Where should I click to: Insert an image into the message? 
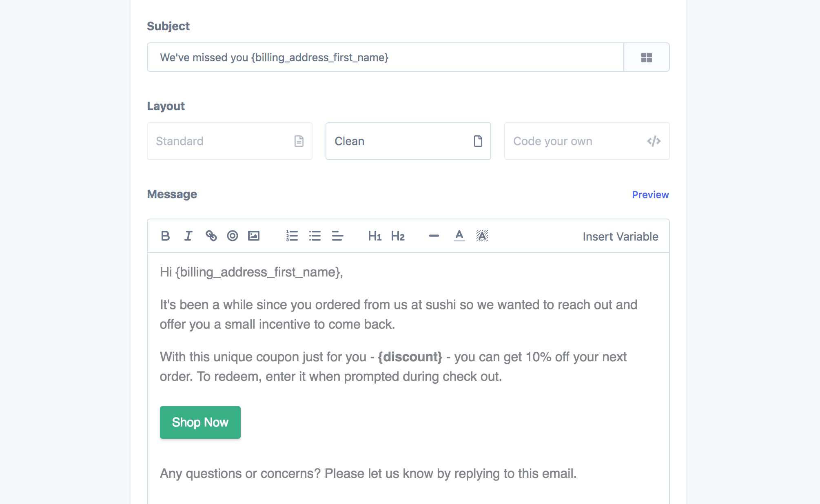pos(254,236)
